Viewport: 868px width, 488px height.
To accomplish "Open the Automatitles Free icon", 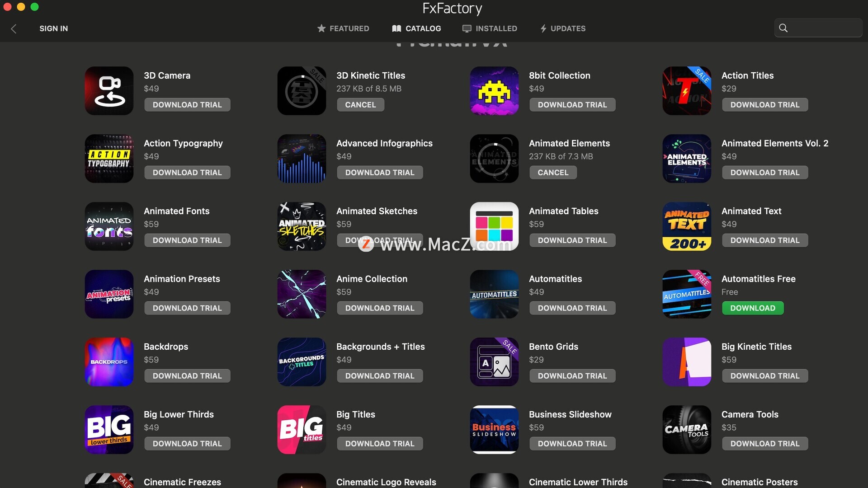I will 687,294.
